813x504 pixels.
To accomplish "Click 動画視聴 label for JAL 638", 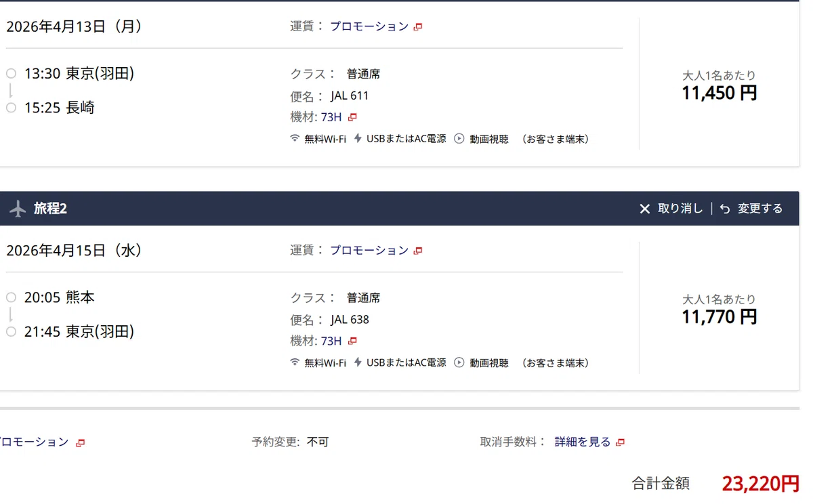I will pyautogui.click(x=488, y=362).
